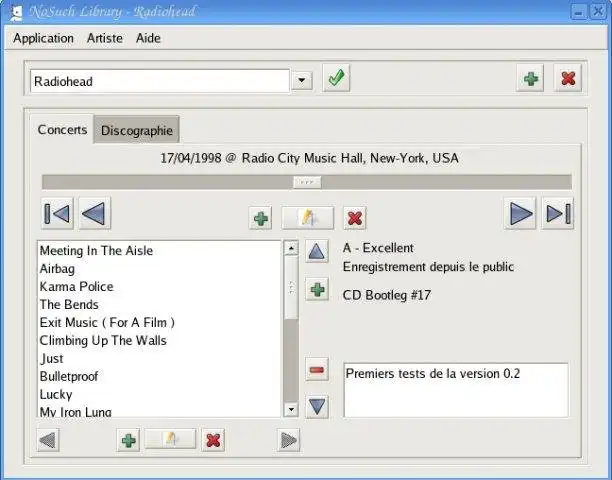Move selected song up with blue up triangle
The height and width of the screenshot is (480, 612).
317,251
